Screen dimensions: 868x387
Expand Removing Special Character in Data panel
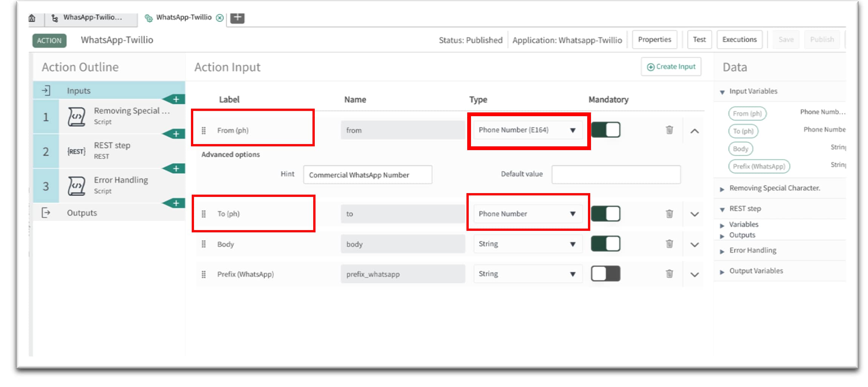pyautogui.click(x=722, y=189)
